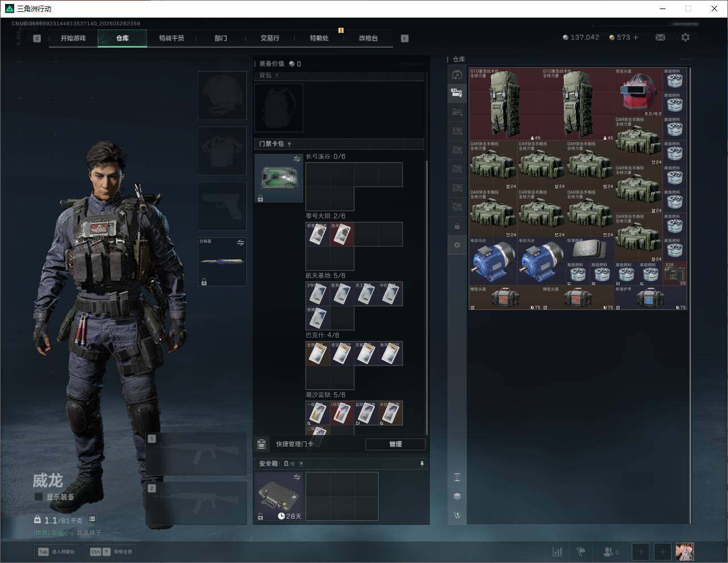728x563 pixels.
Task: Click the empty backpack slot
Action: 279,107
